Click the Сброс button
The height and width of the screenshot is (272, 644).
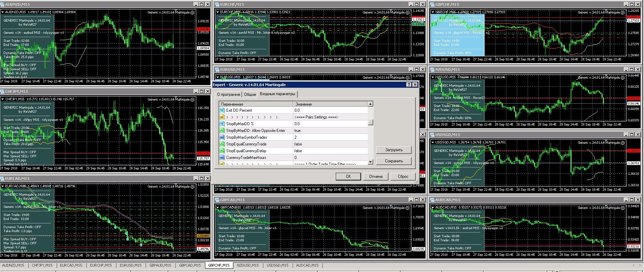click(403, 176)
